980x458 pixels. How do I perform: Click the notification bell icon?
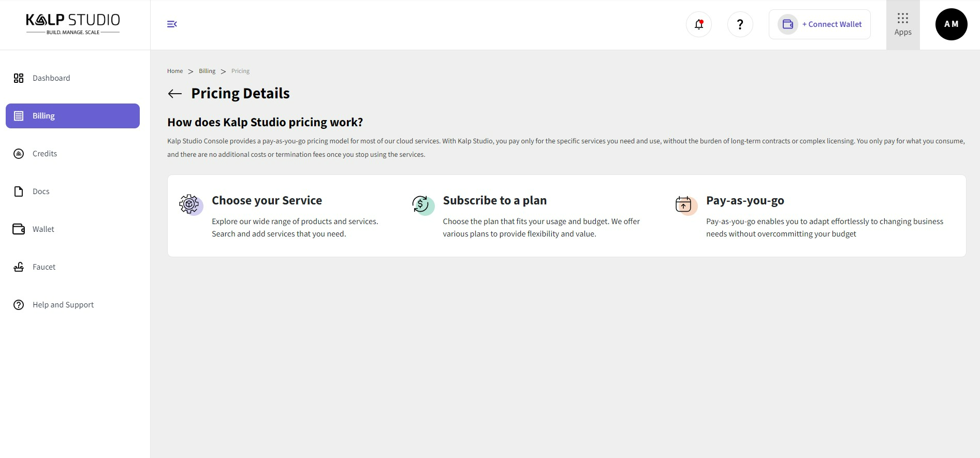[x=698, y=24]
